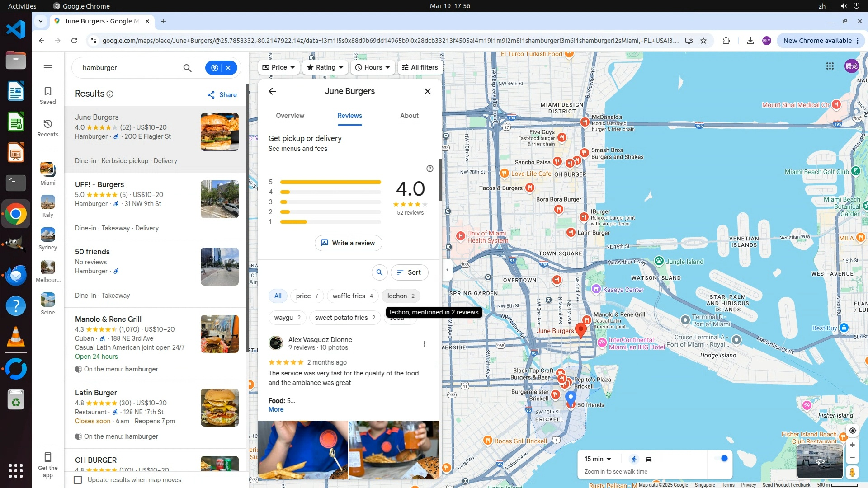Tick Update results when map moves
This screenshot has width=868, height=488.
(78, 480)
